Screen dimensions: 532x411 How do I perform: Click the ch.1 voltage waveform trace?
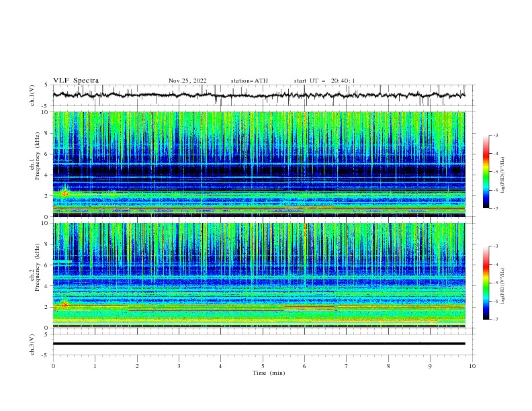coord(259,95)
